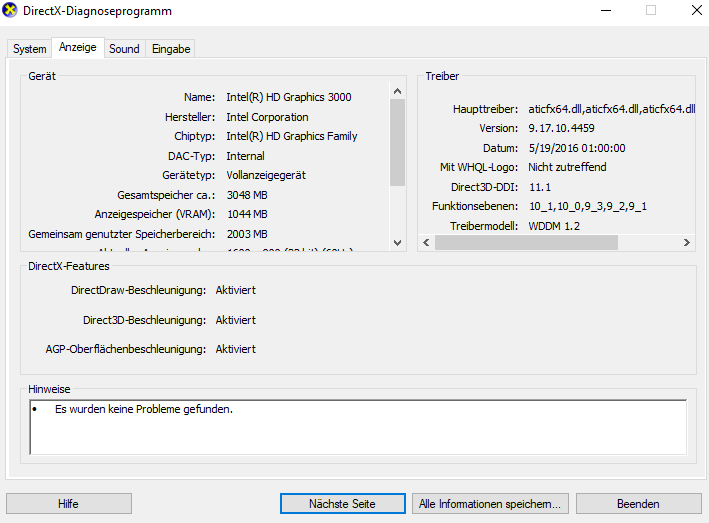Click Funktionsebenen value '10_1,10_0,9_3,9_2,9_1'
The height and width of the screenshot is (523, 709).
tap(588, 207)
